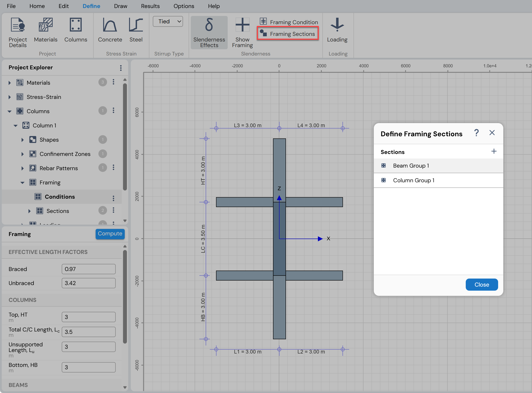The height and width of the screenshot is (393, 532).
Task: Edit Unsupported Length, Lu field
Action: pos(88,347)
